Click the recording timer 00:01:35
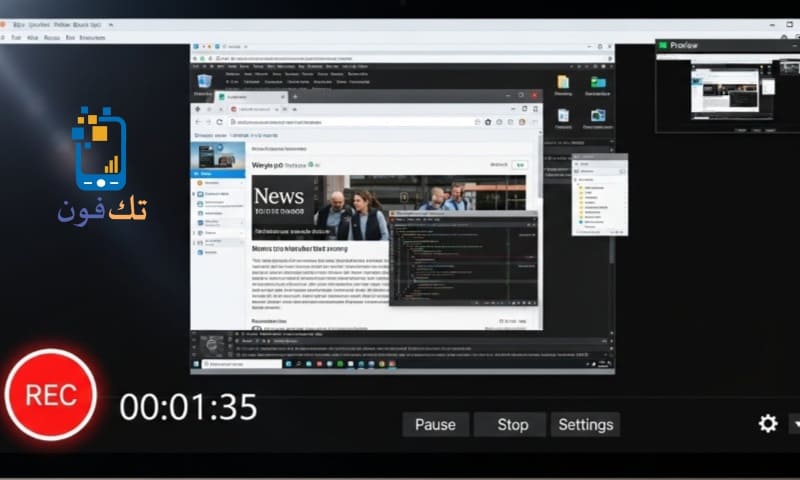This screenshot has height=480, width=800. pos(188,407)
